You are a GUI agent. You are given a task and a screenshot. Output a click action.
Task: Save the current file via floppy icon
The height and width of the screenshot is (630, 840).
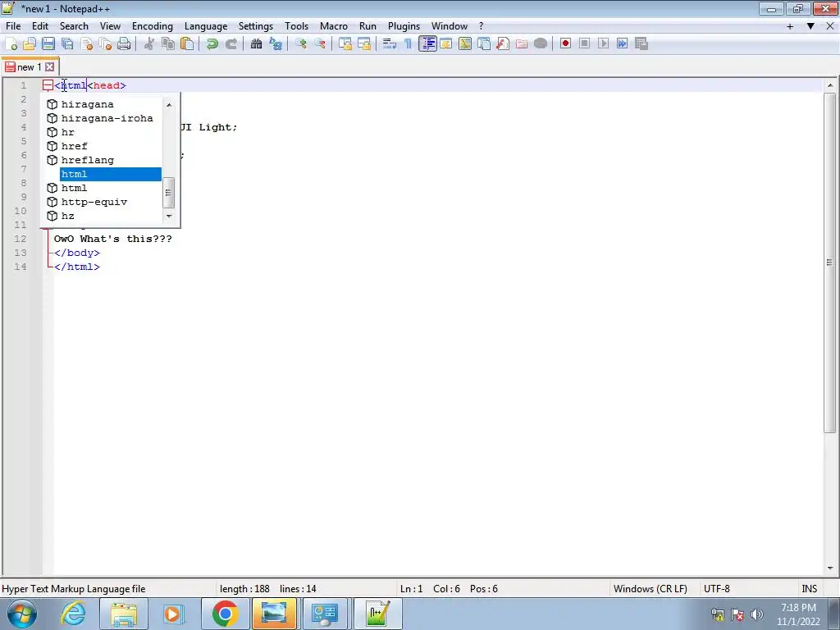tap(48, 44)
